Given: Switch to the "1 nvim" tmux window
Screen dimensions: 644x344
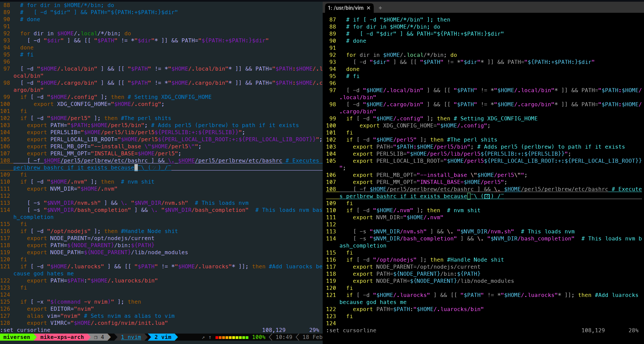Looking at the screenshot, I should pyautogui.click(x=130, y=337).
